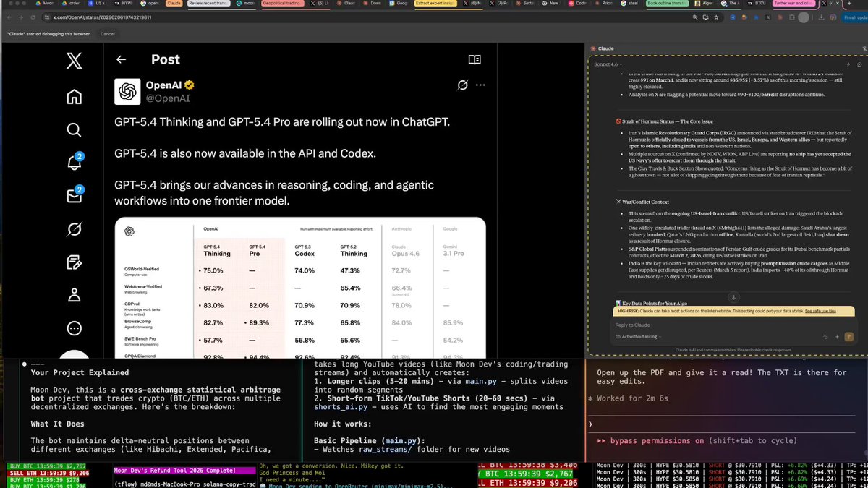Open Grok icon in the X sidebar
868x488 pixels.
(x=74, y=229)
